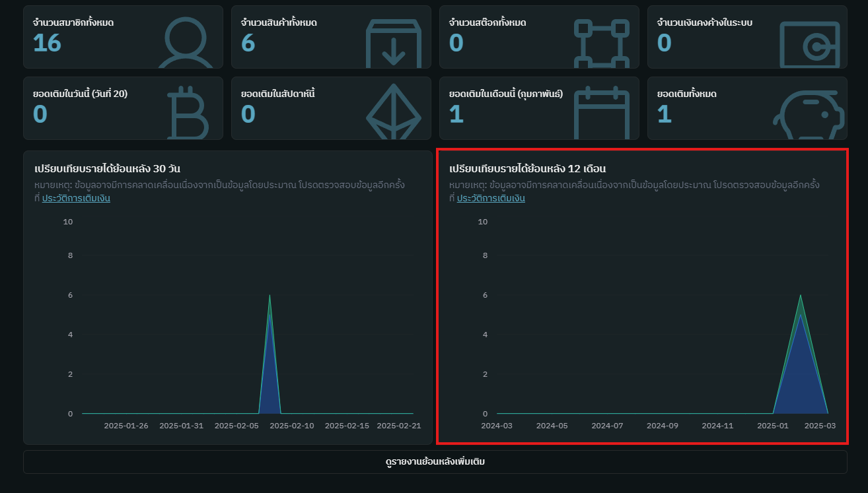Image resolution: width=868 pixels, height=493 pixels.
Task: Select the Ethereum icon on weekly top-up card
Action: (x=395, y=112)
